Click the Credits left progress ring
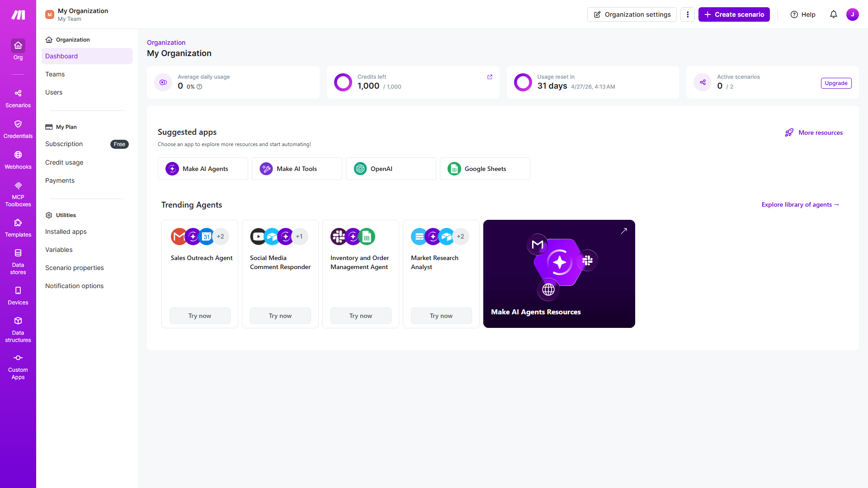The width and height of the screenshot is (868, 488). click(x=343, y=82)
